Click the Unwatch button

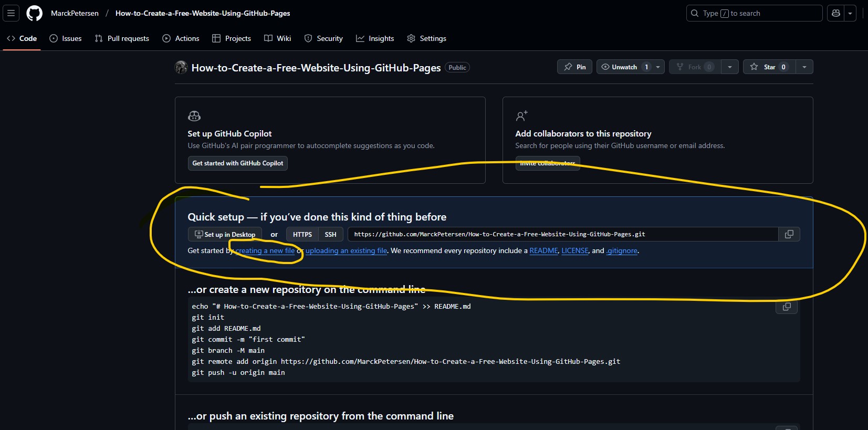[624, 67]
